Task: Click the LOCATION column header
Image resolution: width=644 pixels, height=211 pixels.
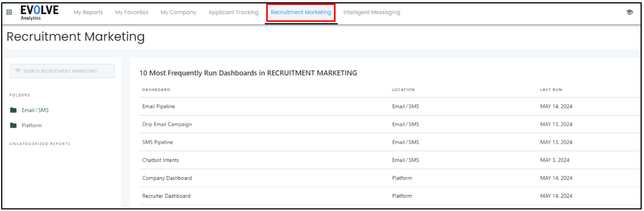Action: (x=403, y=90)
